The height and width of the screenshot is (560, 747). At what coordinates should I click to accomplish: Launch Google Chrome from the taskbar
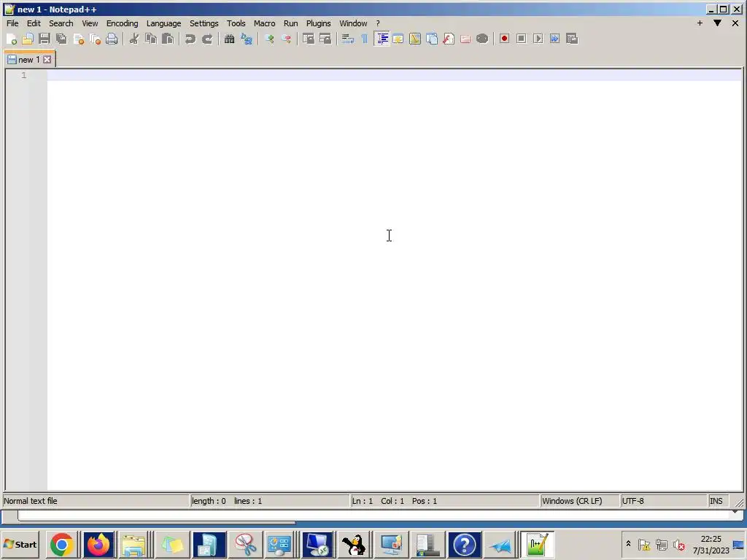[61, 544]
